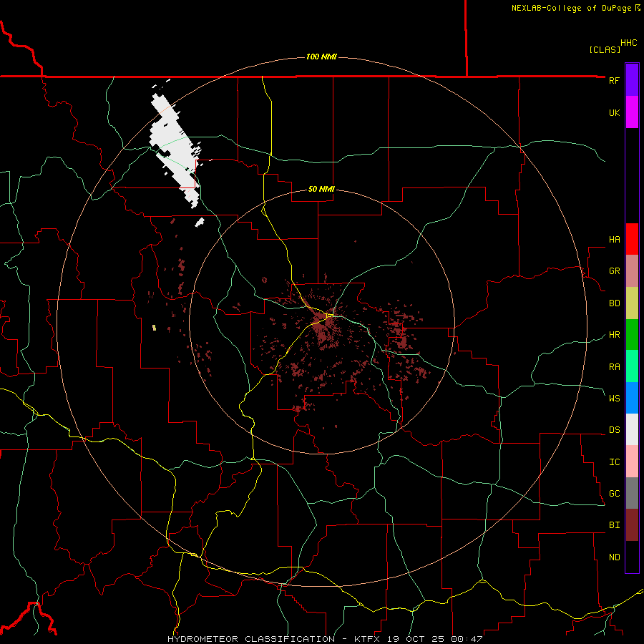This screenshot has height=644, width=644.
Task: Click the 100 NMI range ring label
Action: 321,57
